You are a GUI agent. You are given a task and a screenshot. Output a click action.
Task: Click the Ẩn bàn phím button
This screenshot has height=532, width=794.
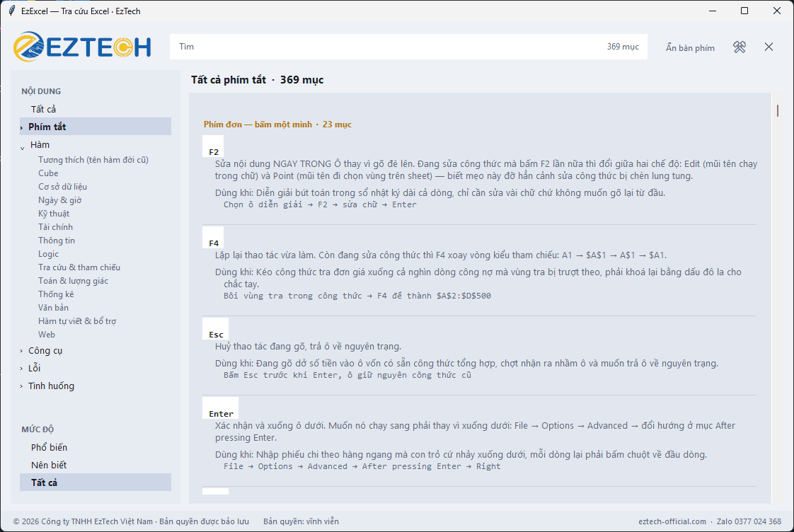pos(690,47)
